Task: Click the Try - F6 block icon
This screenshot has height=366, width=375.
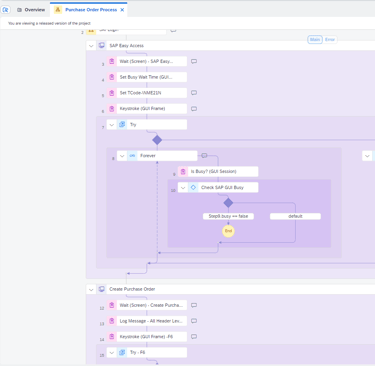Action: [x=122, y=352]
